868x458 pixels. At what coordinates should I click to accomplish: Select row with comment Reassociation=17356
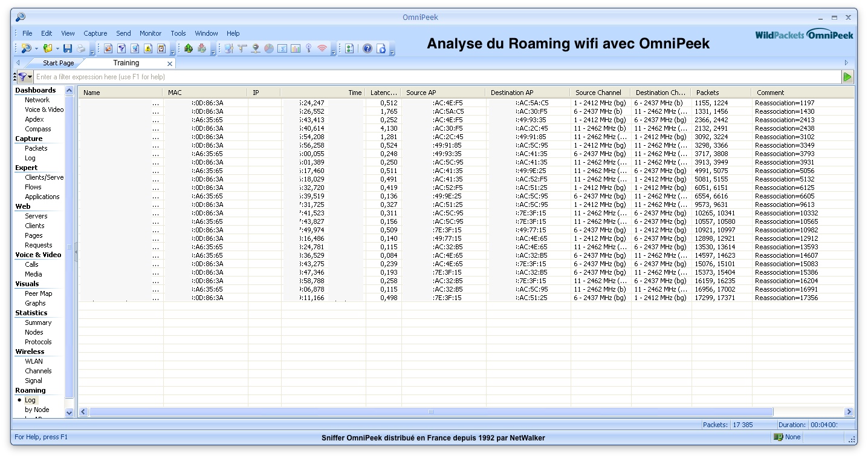[466, 298]
